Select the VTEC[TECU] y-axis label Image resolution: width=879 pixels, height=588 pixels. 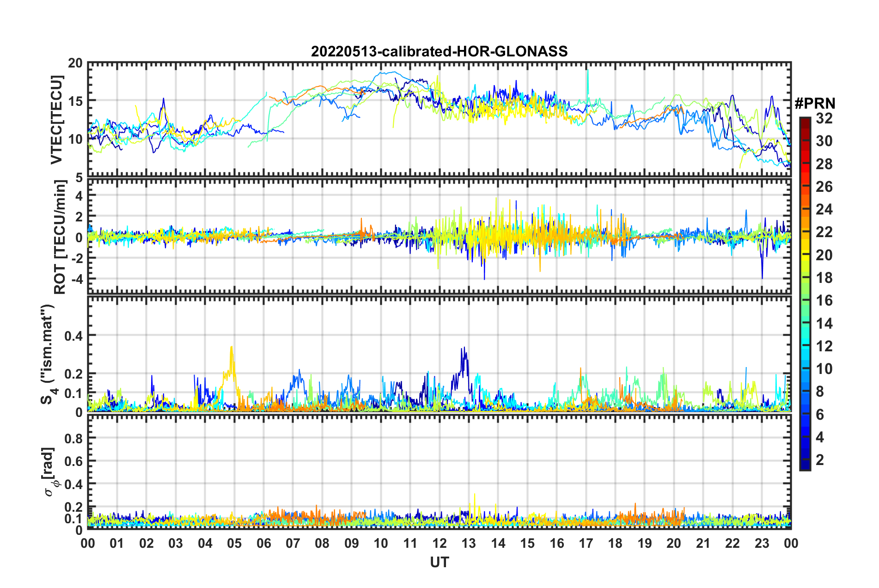pos(56,120)
